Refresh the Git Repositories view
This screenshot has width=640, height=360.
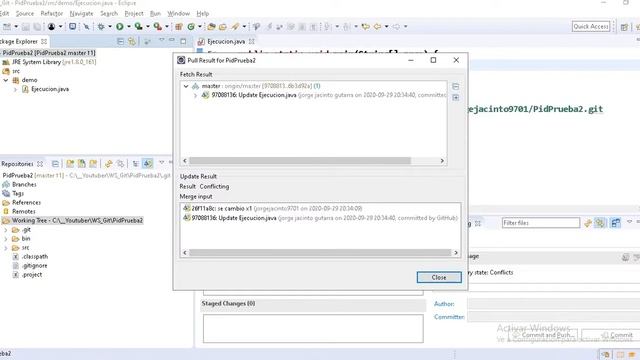click(108, 164)
